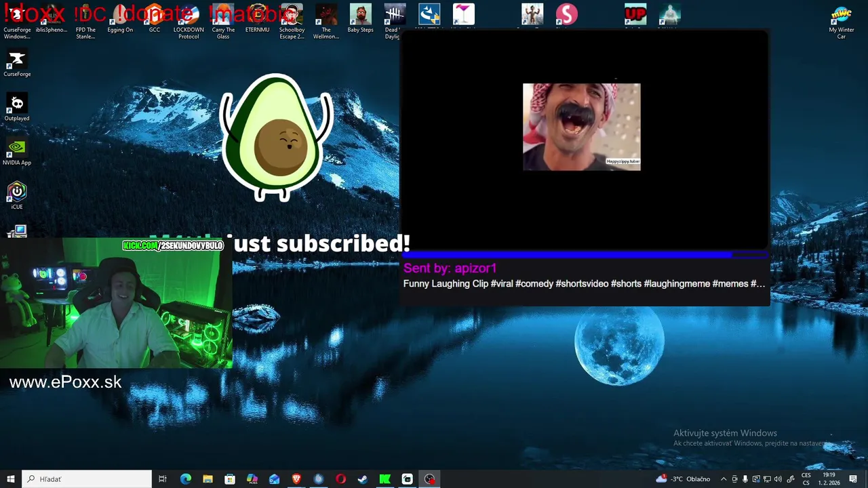This screenshot has width=868, height=488.
Task: Open the Baby Steps desktop shortcut
Action: 360,19
